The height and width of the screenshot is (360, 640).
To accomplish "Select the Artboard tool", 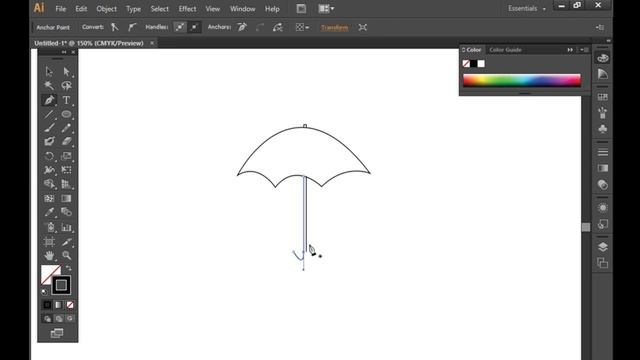I will coord(49,242).
